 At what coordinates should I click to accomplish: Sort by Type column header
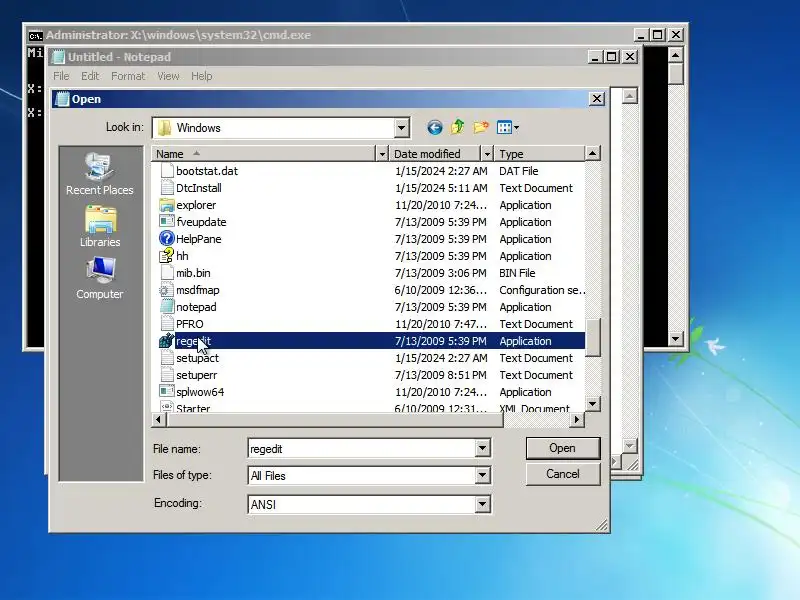[539, 154]
